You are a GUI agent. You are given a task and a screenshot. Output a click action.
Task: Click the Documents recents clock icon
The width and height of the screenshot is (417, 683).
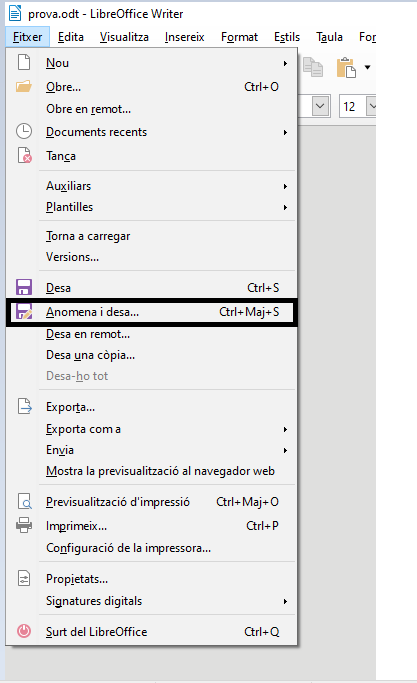(24, 131)
